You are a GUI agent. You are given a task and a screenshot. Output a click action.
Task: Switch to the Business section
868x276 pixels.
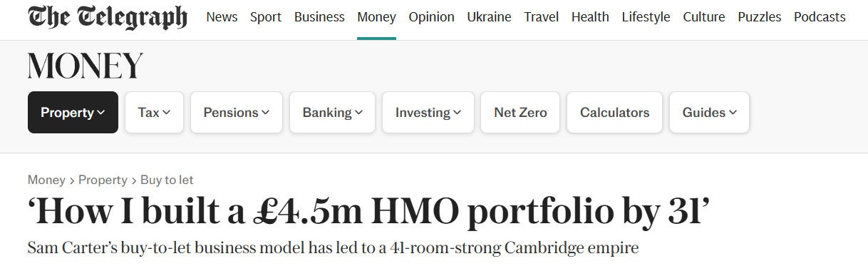[x=319, y=17]
